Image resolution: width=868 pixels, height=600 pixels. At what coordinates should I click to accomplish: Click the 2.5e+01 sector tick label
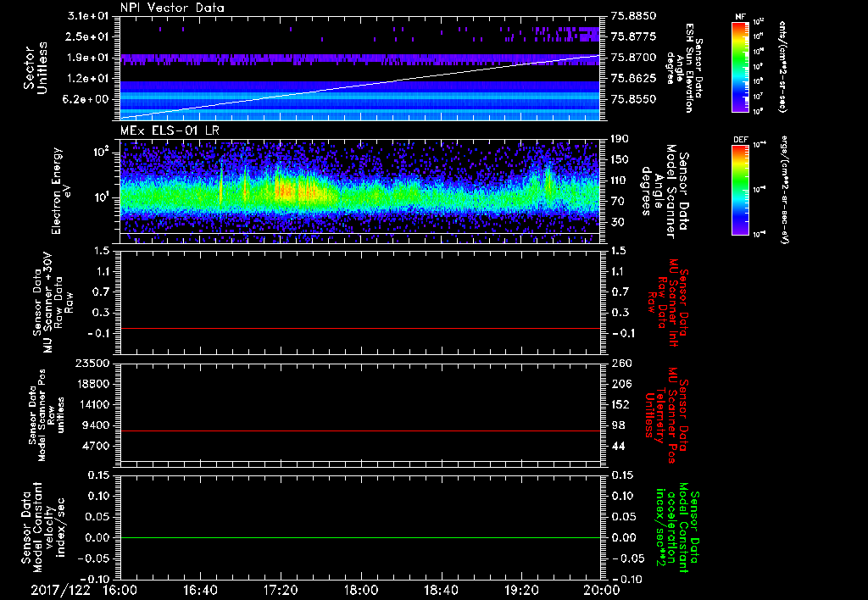(88, 36)
